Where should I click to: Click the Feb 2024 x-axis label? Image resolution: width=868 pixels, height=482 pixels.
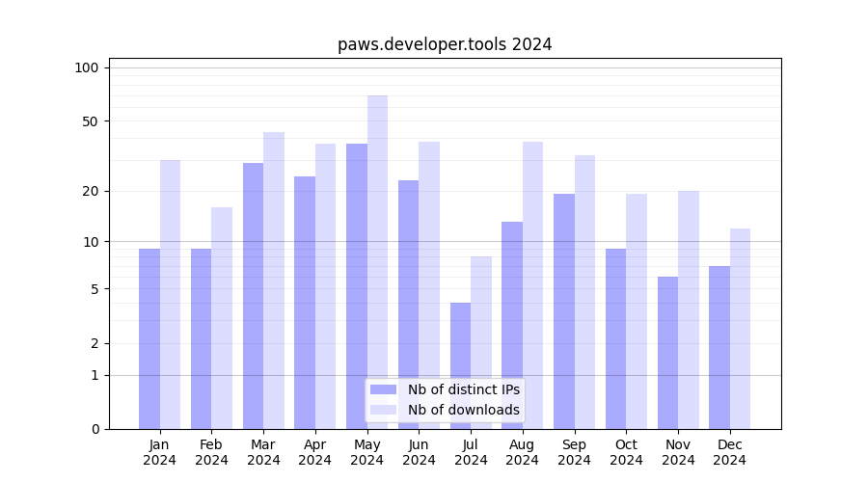click(x=211, y=452)
